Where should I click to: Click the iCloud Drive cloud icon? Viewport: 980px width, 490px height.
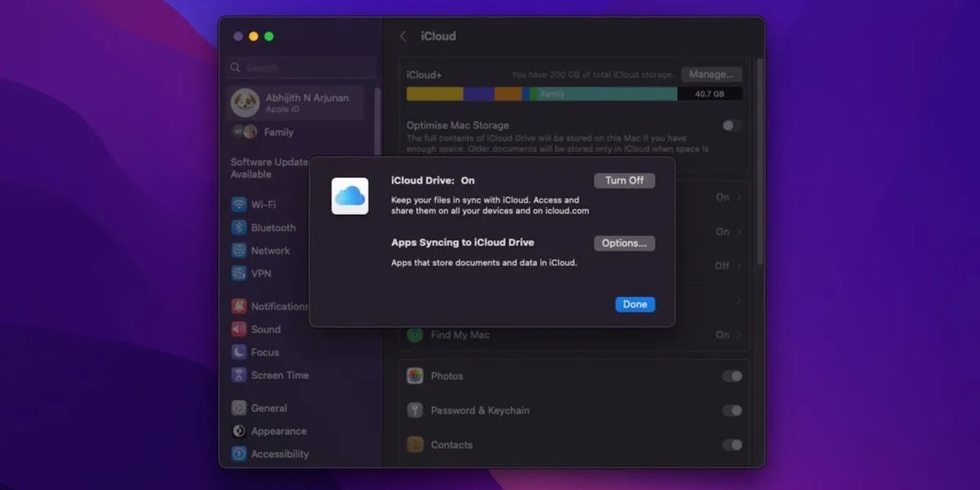(x=350, y=196)
